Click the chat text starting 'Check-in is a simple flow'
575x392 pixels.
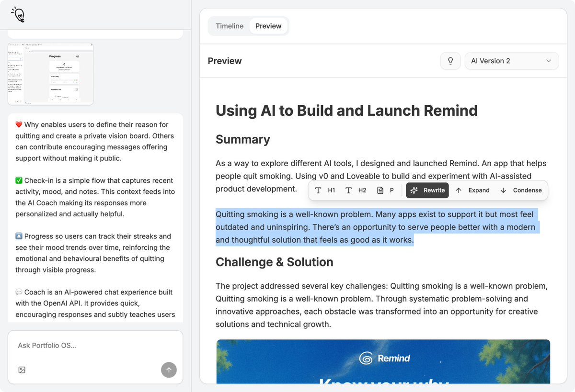[95, 197]
